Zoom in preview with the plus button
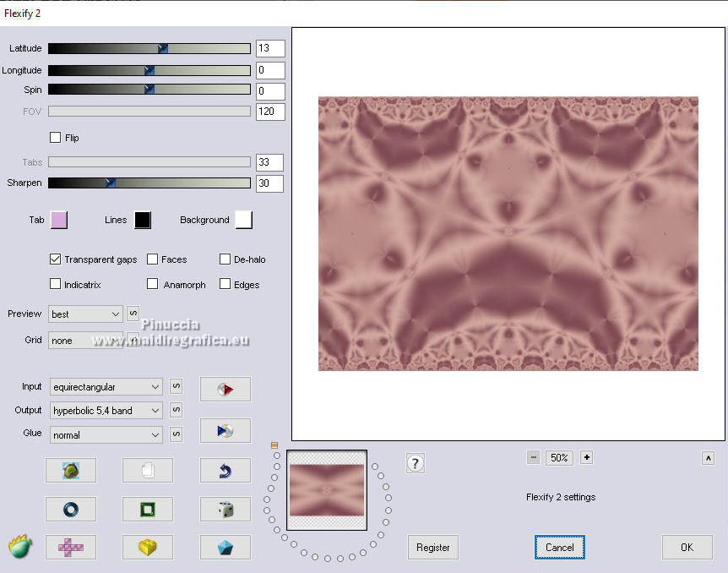 pos(587,457)
